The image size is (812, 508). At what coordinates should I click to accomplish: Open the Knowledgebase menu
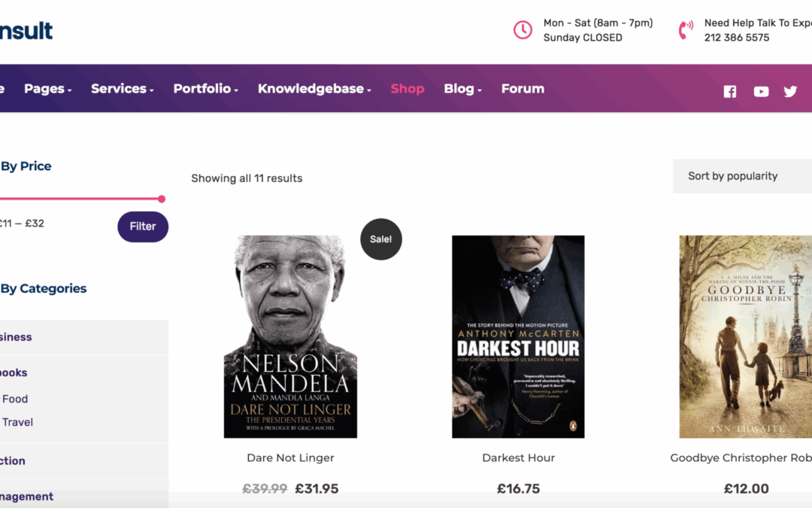(x=314, y=89)
